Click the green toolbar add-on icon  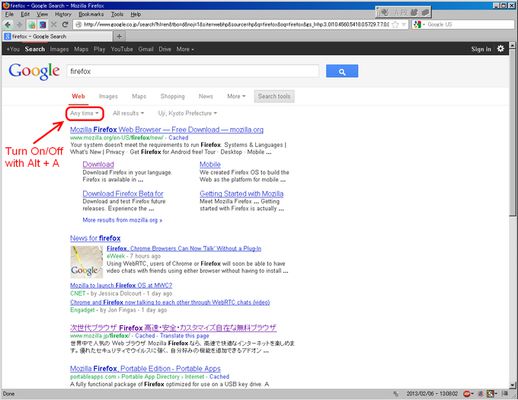(x=32, y=25)
